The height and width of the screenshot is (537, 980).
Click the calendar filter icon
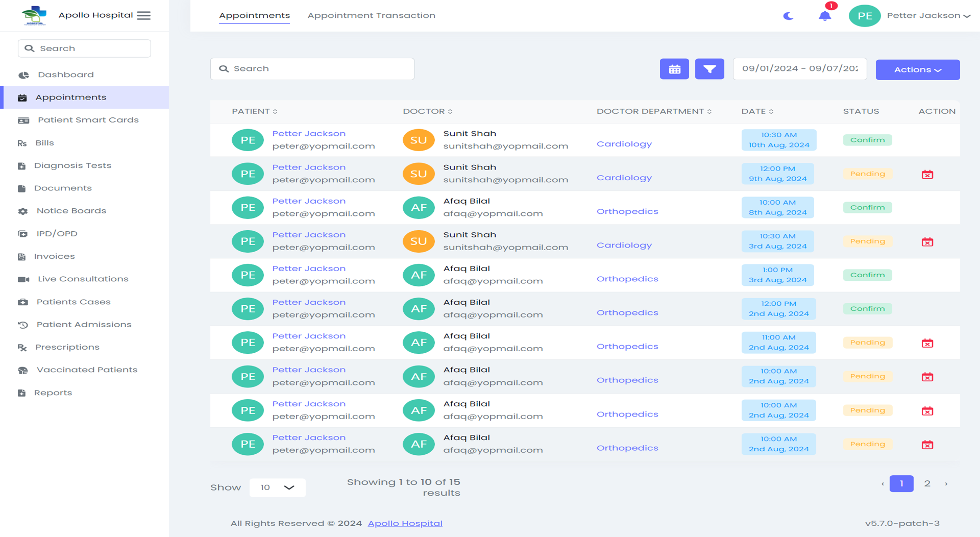pos(674,68)
